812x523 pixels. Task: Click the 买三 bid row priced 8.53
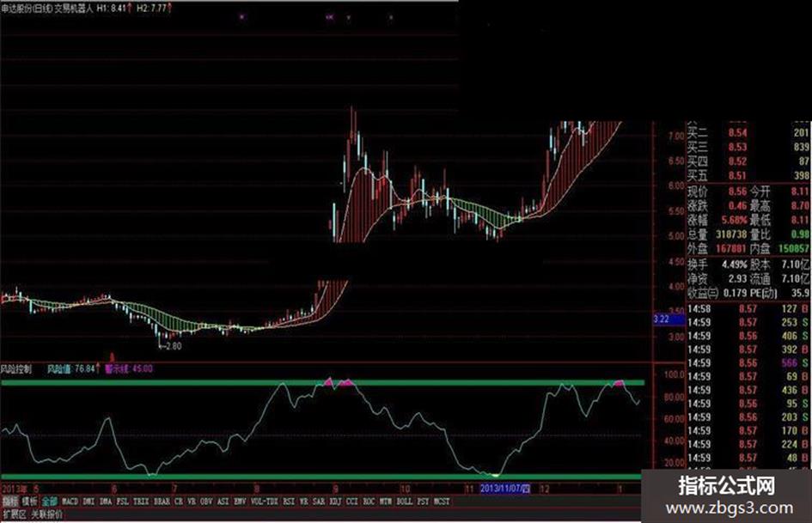click(x=748, y=147)
